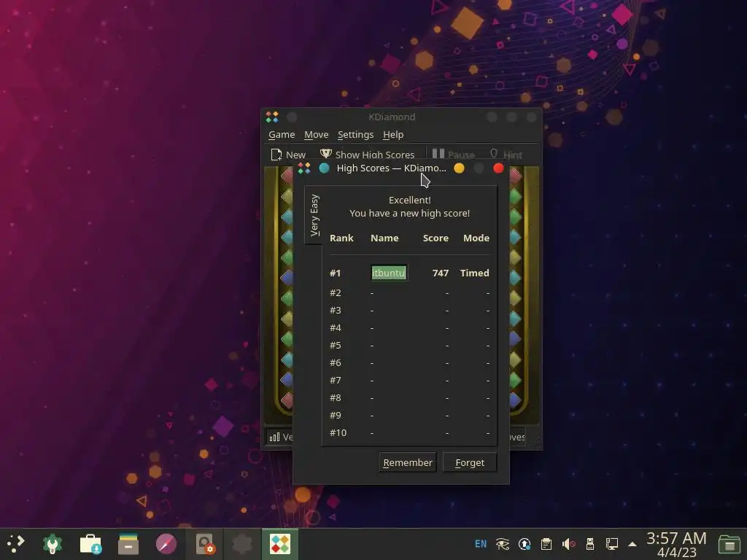Click the removable devices tray icon
Image resolution: width=747 pixels, height=560 pixels.
point(589,544)
